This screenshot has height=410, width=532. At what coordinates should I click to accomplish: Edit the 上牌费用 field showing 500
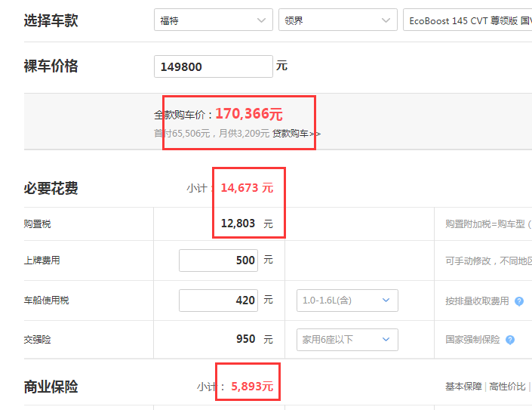tap(219, 260)
